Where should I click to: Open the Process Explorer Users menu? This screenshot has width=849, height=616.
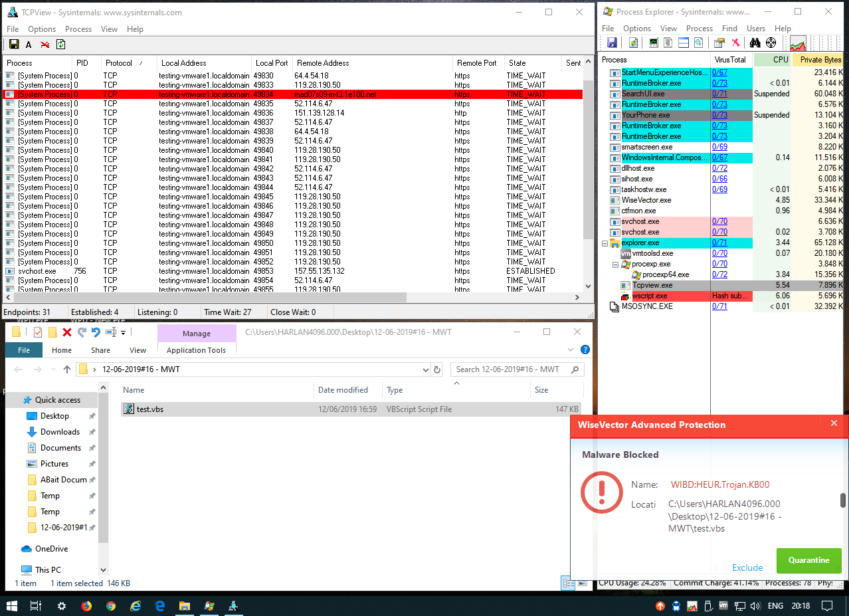pos(756,29)
